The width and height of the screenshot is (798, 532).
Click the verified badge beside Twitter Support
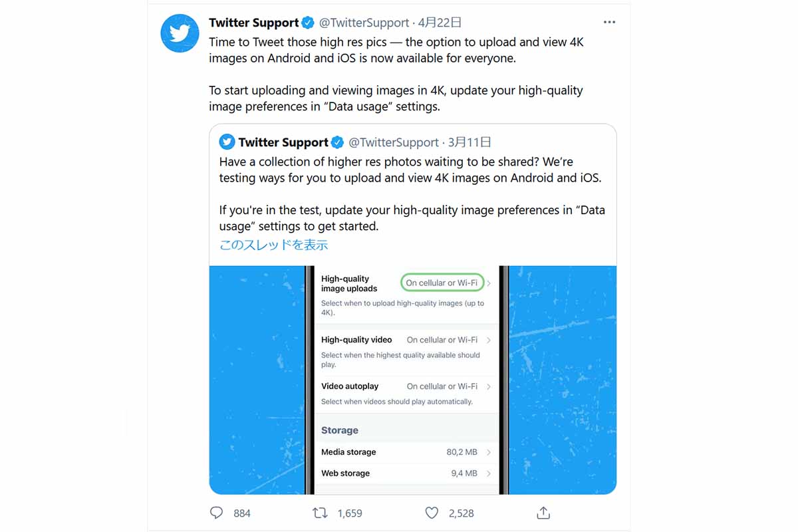tap(308, 23)
